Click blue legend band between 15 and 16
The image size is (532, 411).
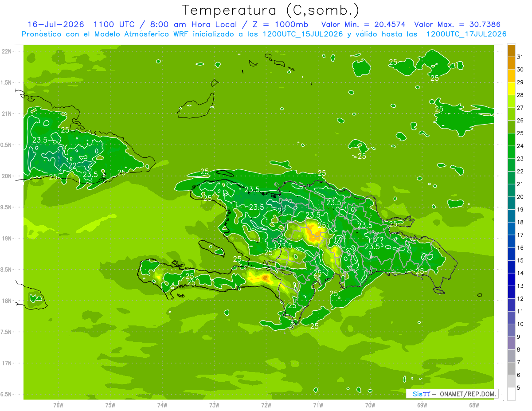point(511,254)
